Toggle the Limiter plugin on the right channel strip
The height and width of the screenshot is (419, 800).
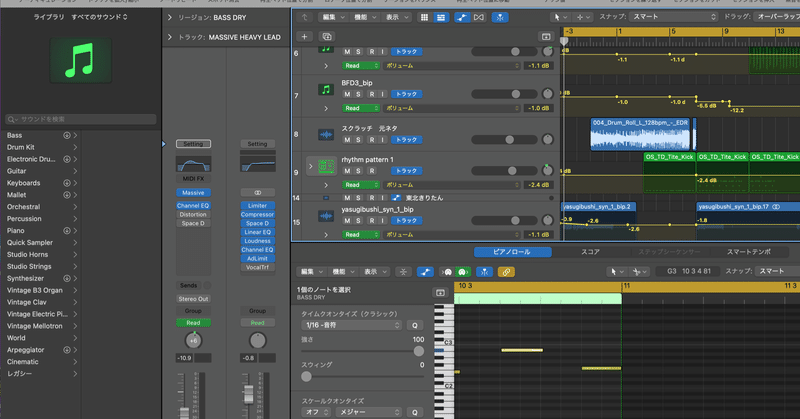(x=258, y=206)
